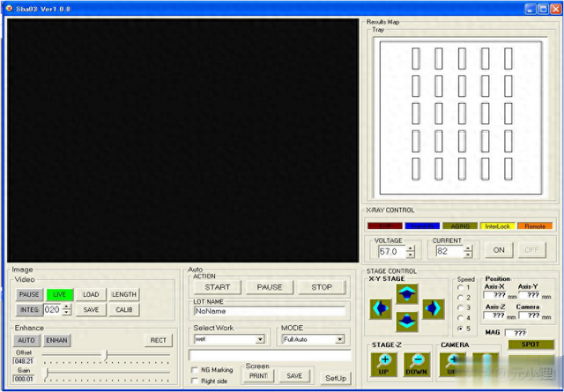Select bottom-right slot in Tray map
The width and height of the screenshot is (564, 392).
pyautogui.click(x=508, y=169)
